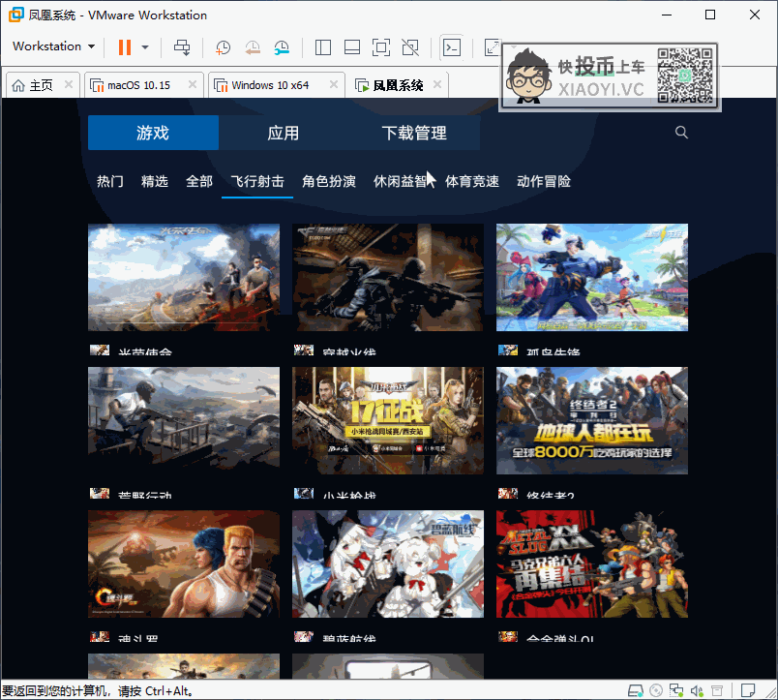The width and height of the screenshot is (778, 700).
Task: Show the 全部 all games category
Action: [x=199, y=181]
